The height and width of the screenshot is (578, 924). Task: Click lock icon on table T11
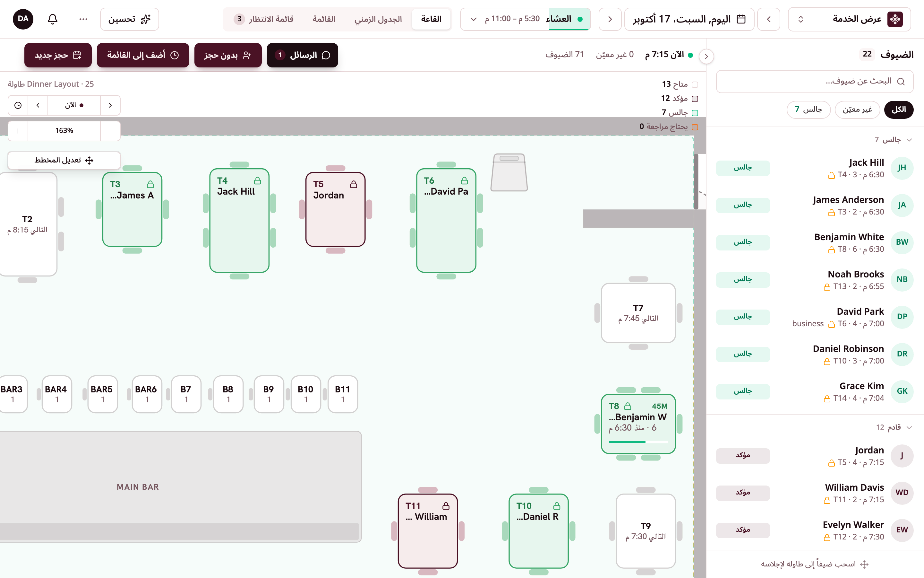coord(446,506)
